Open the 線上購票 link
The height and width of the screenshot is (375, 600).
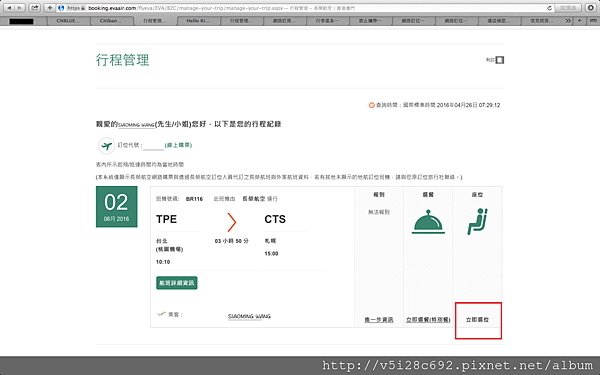click(x=178, y=145)
